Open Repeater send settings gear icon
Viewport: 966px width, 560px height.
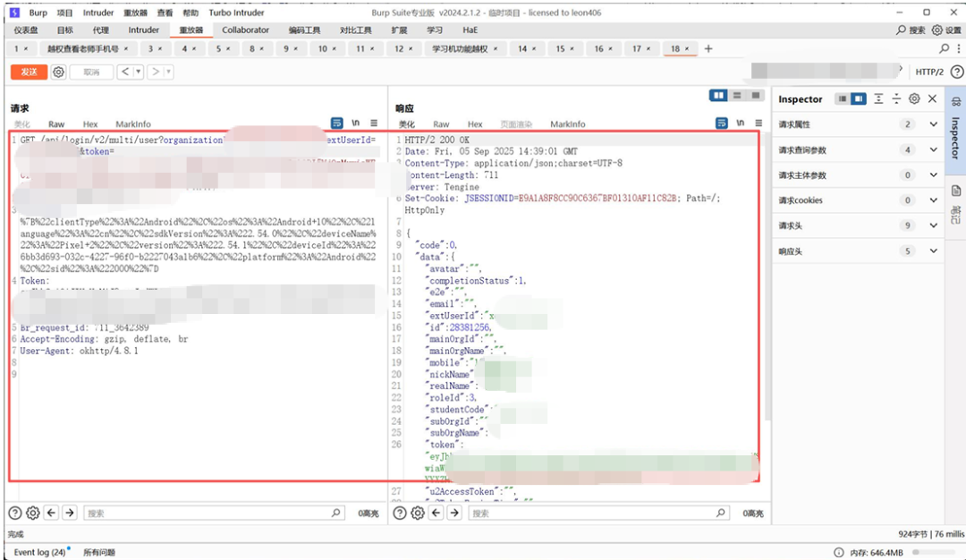tap(58, 72)
